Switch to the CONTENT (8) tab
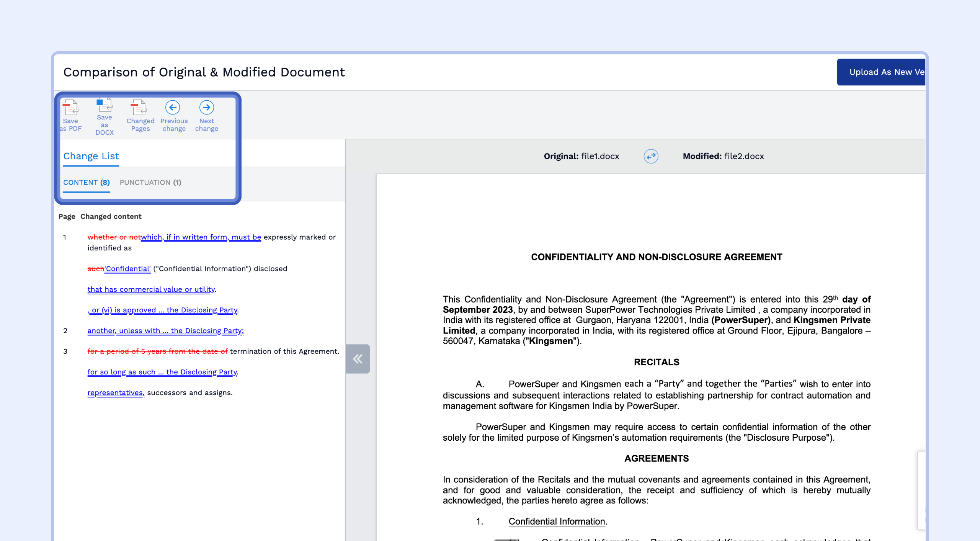Viewport: 980px width, 541px height. (87, 183)
